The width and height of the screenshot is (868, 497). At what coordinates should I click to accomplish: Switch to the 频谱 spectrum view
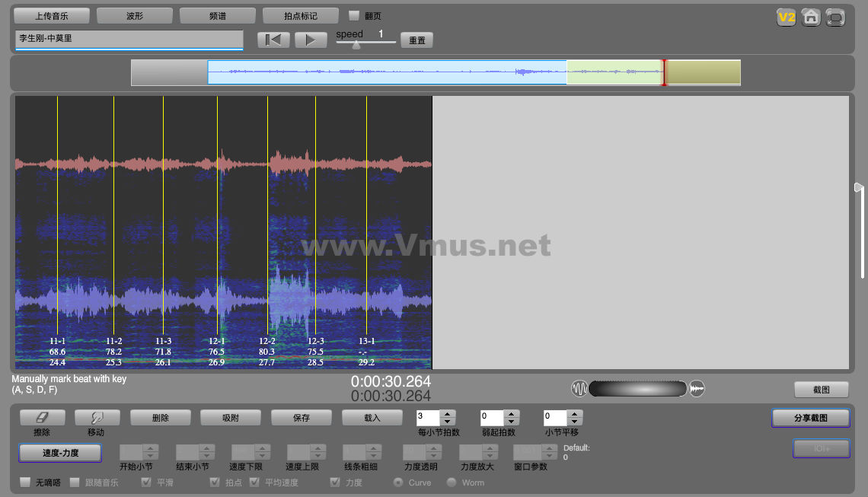click(218, 16)
